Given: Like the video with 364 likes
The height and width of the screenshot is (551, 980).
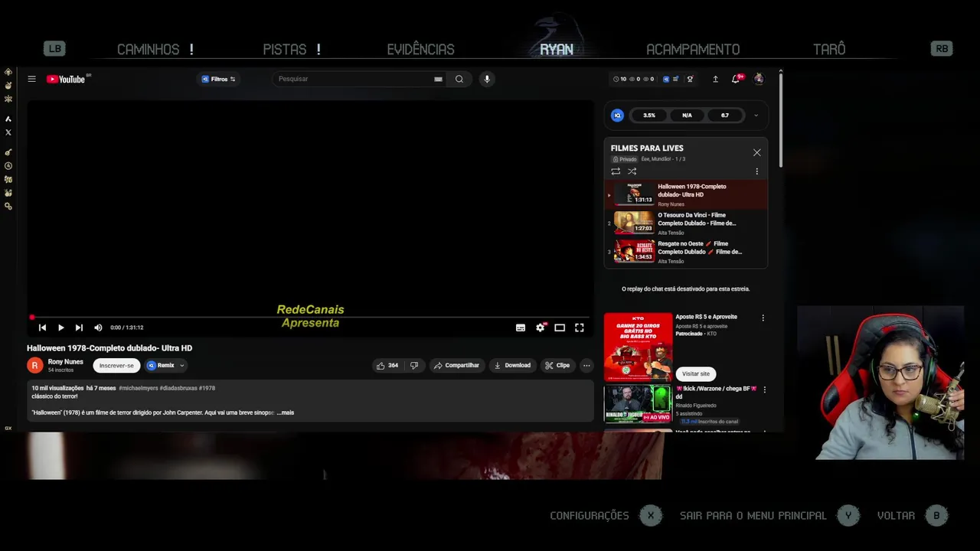Looking at the screenshot, I should 387,366.
